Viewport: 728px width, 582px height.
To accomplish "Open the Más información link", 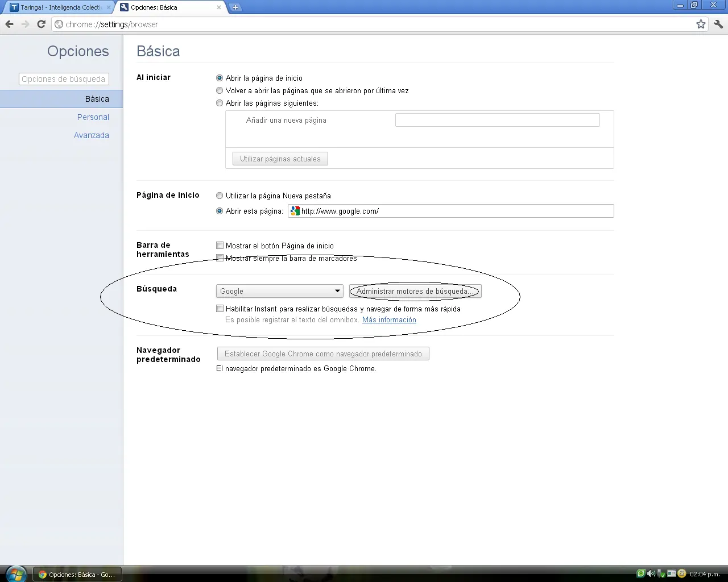I will click(x=389, y=320).
